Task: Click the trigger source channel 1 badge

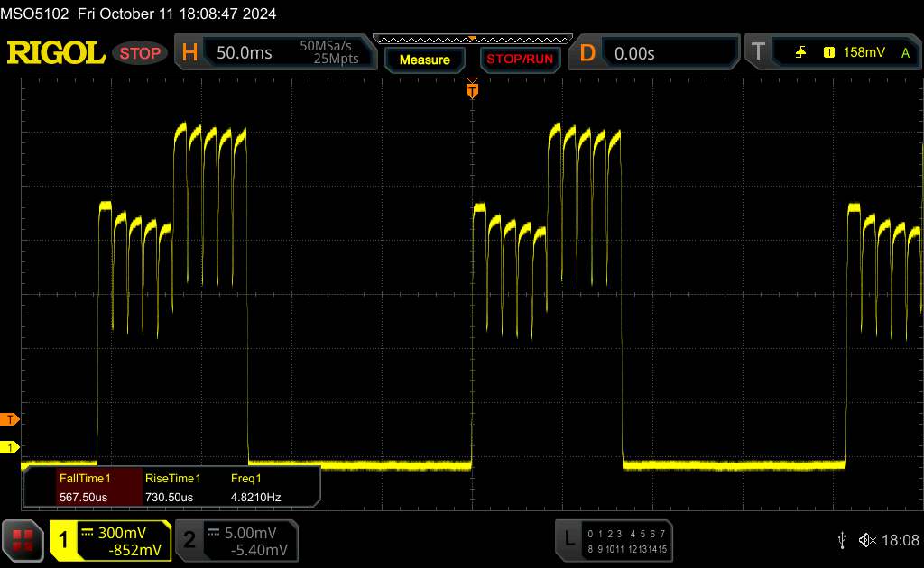Action: [829, 52]
